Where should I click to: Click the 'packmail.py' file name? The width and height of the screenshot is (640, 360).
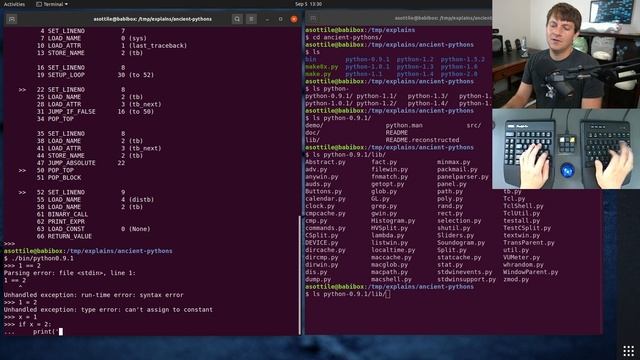point(457,169)
